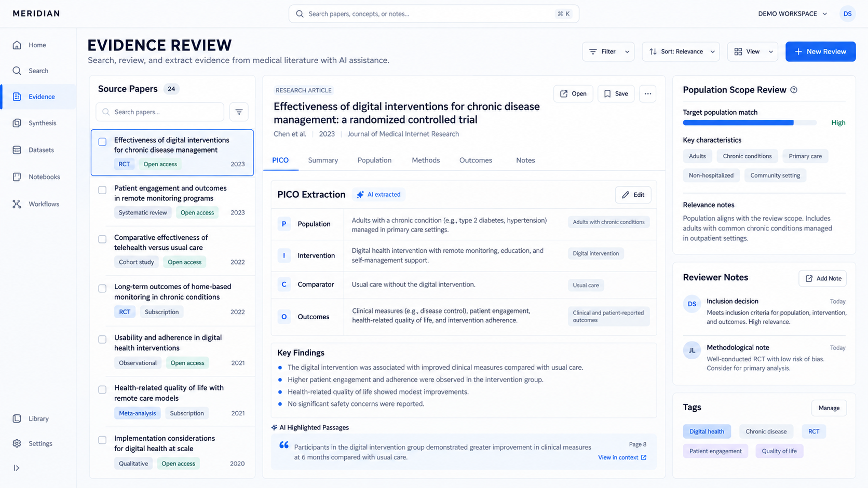
Task: Click the Notebooks sidebar icon
Action: [x=17, y=177]
